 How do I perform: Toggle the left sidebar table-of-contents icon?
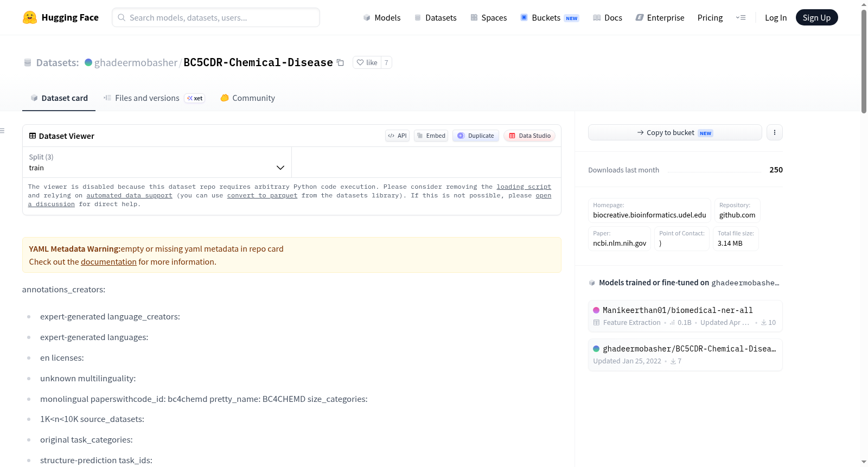pyautogui.click(x=3, y=131)
